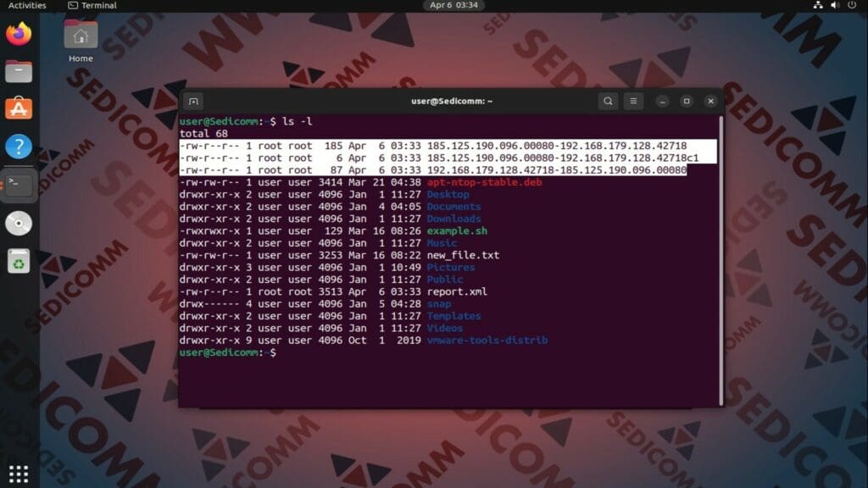Open the network status icon

pos(818,5)
